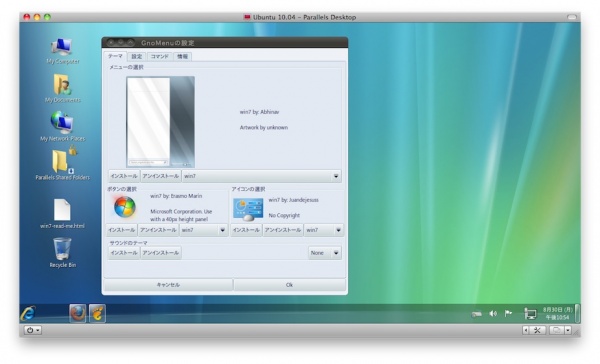This screenshot has width=600, height=364.
Task: Launch Firefox from the taskbar
Action: [x=78, y=313]
